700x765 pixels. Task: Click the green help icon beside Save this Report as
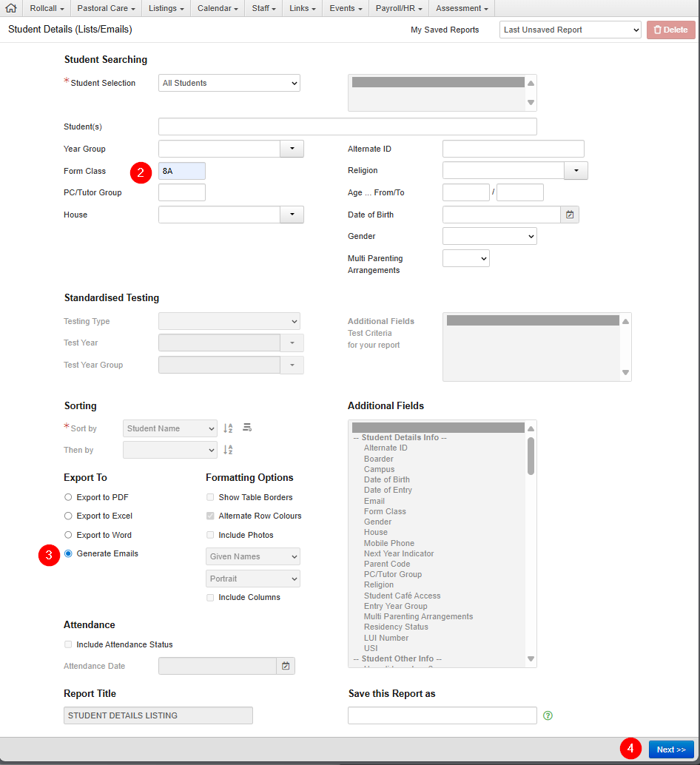(x=548, y=715)
